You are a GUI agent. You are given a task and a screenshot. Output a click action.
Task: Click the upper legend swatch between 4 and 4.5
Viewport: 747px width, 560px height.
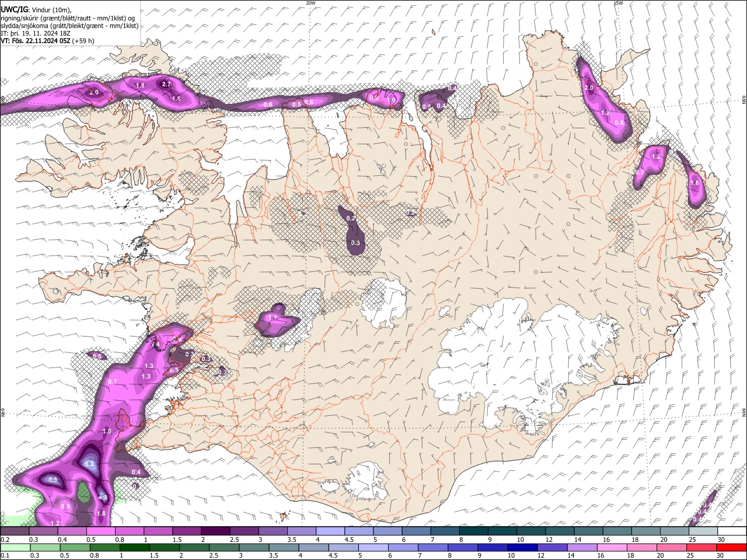tap(330, 531)
